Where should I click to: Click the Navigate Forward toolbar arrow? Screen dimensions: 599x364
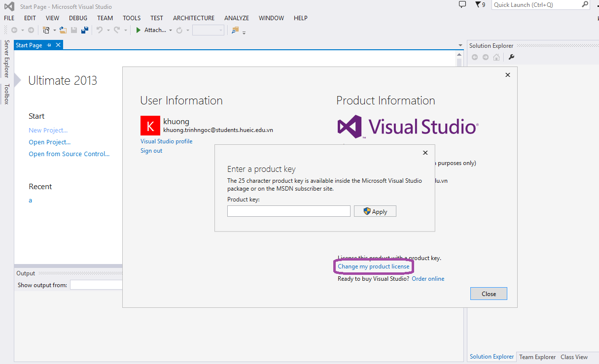tap(31, 30)
